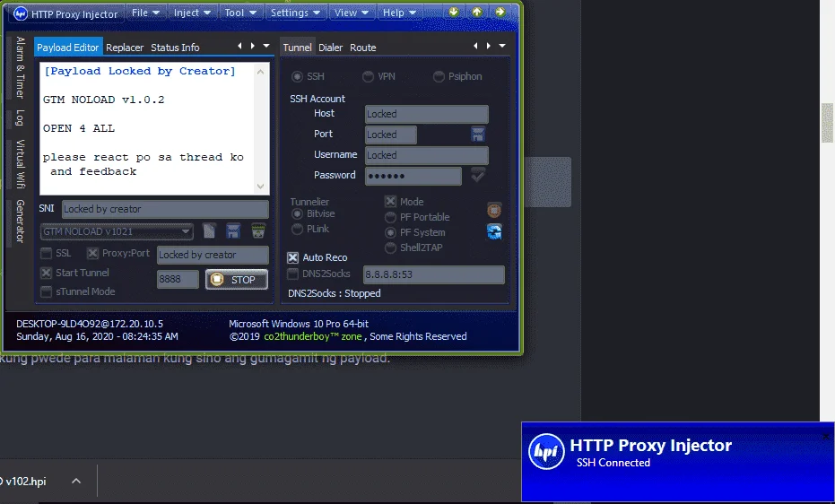Click the checkmark icon beside Password field
The height and width of the screenshot is (504, 835).
point(478,175)
